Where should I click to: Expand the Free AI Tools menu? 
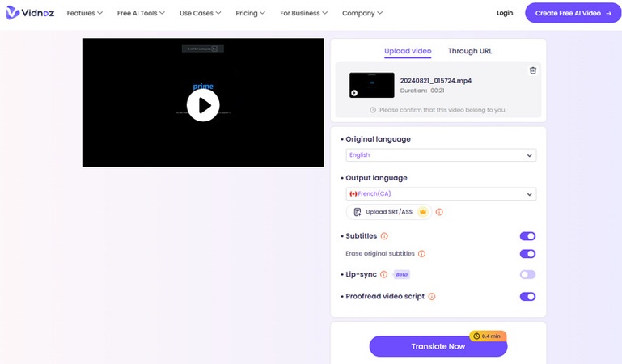(141, 13)
